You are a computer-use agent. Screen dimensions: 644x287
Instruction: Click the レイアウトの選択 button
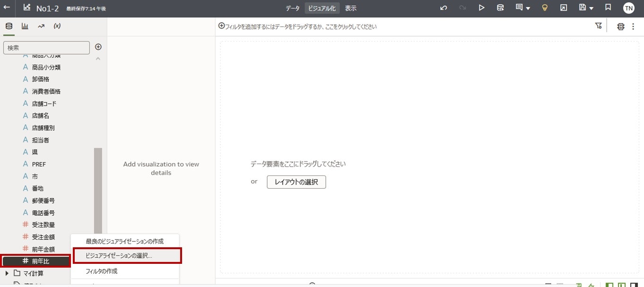click(296, 182)
